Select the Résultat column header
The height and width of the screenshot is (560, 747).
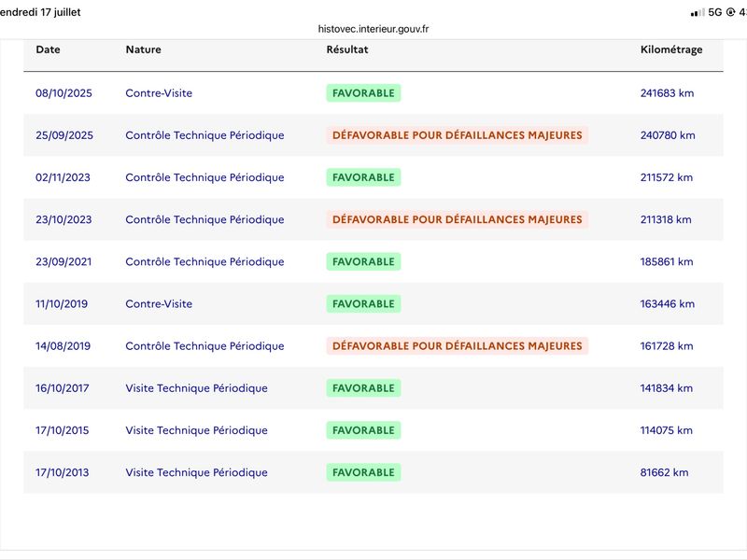point(347,49)
